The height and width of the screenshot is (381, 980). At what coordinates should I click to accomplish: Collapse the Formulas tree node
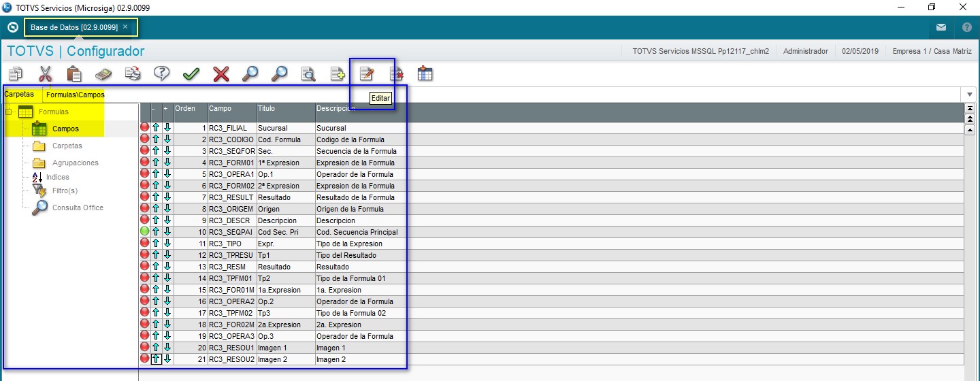tap(8, 112)
